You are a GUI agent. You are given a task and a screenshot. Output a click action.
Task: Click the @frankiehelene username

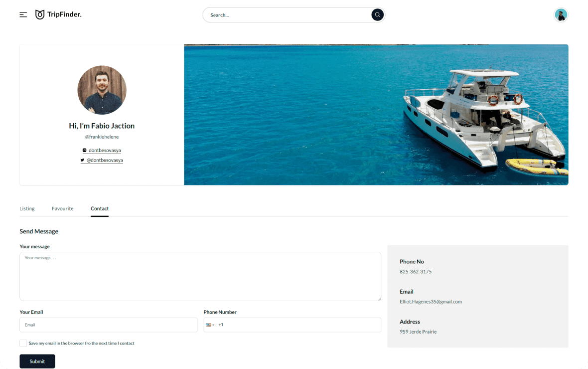102,137
